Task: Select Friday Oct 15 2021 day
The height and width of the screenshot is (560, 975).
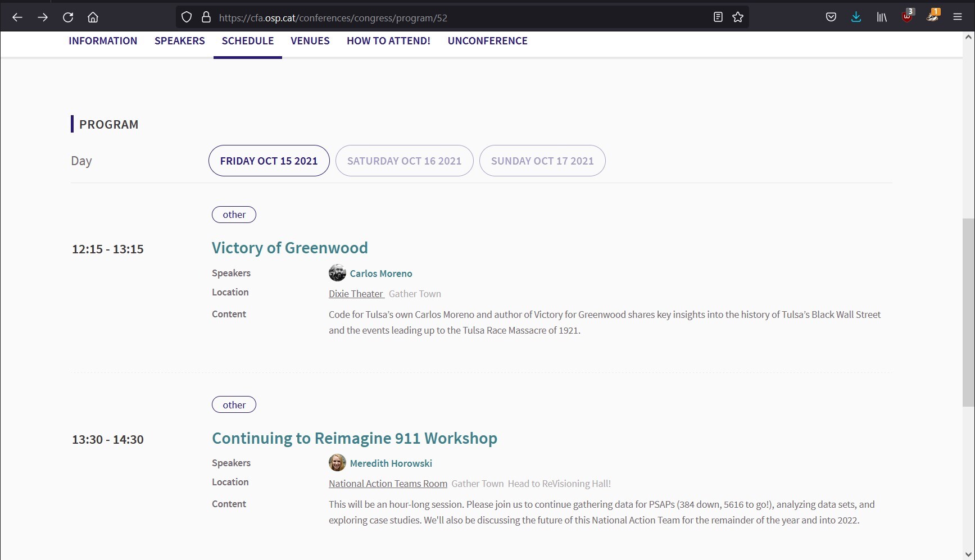Action: 269,161
